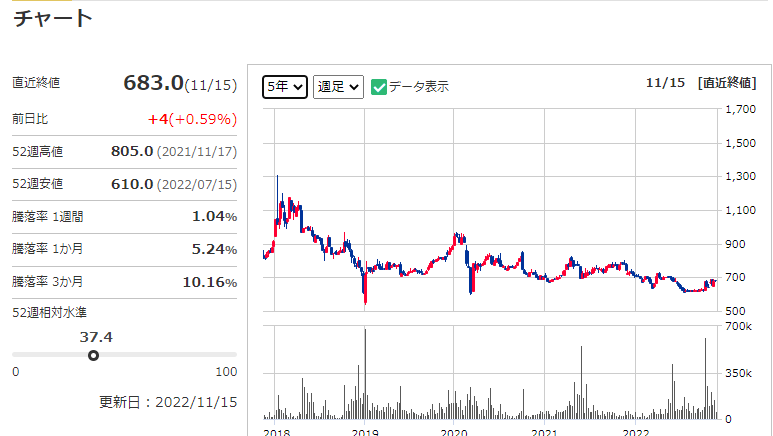Click the 683.0 latest closing value
Screen dimensions: 773x436
coord(153,83)
